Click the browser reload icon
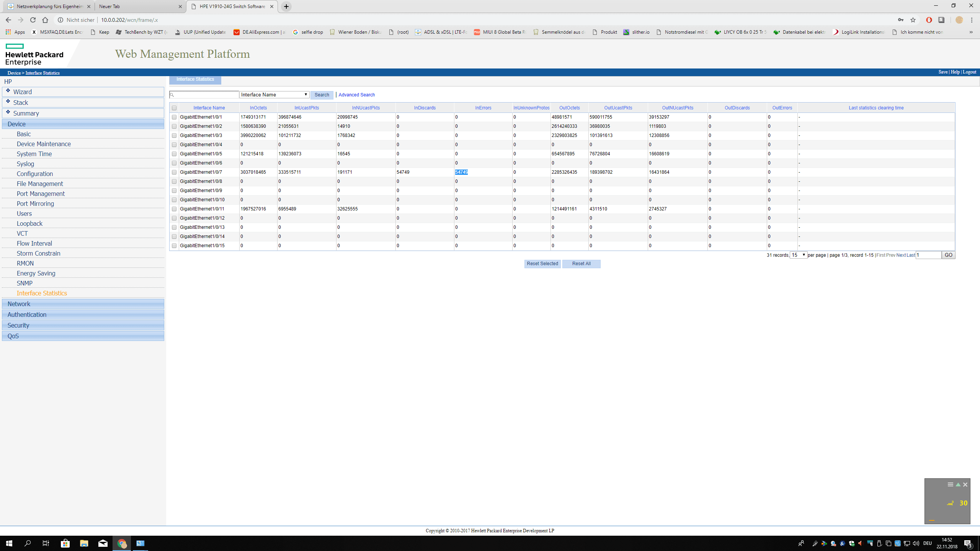Viewport: 980px width, 551px height. [33, 20]
